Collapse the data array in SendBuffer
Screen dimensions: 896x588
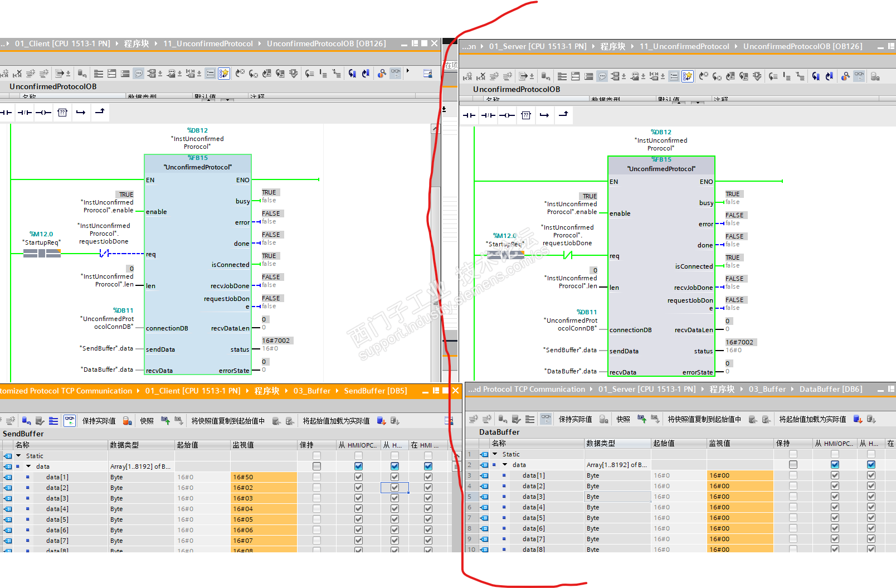pos(28,466)
